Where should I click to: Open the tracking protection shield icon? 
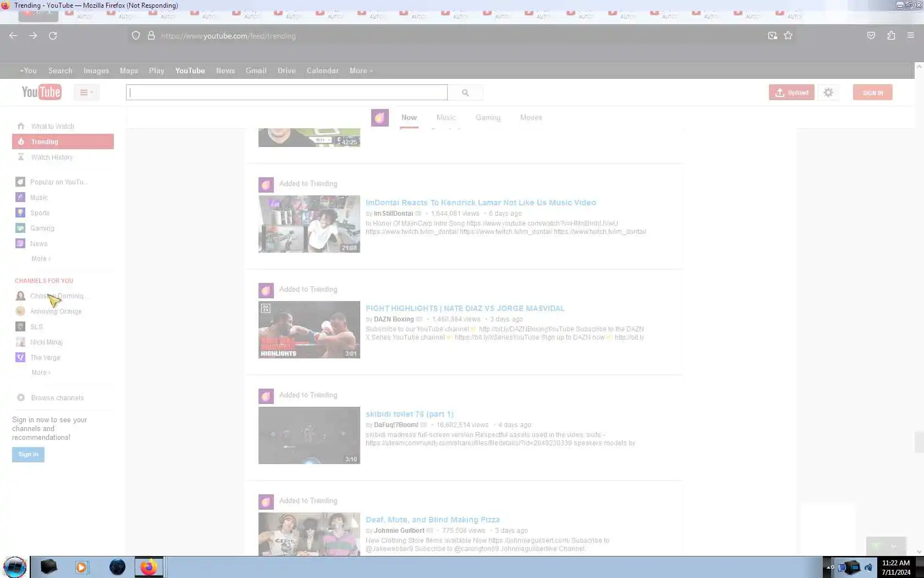pyautogui.click(x=136, y=36)
